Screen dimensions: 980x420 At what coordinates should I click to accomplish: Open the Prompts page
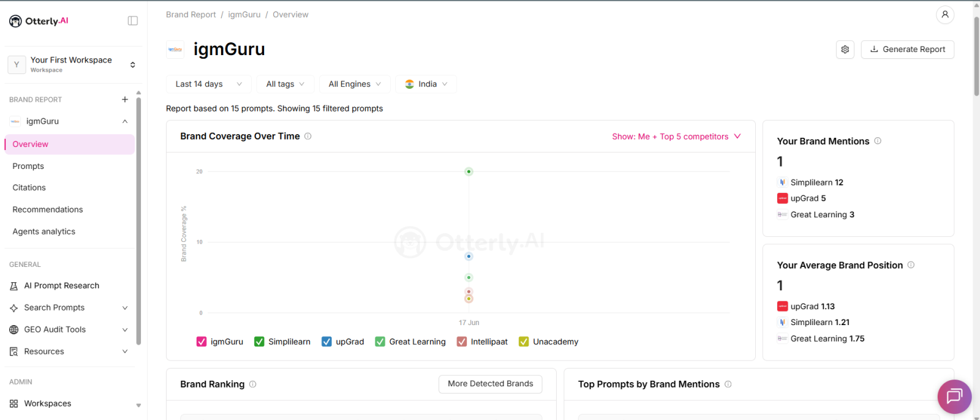point(28,167)
